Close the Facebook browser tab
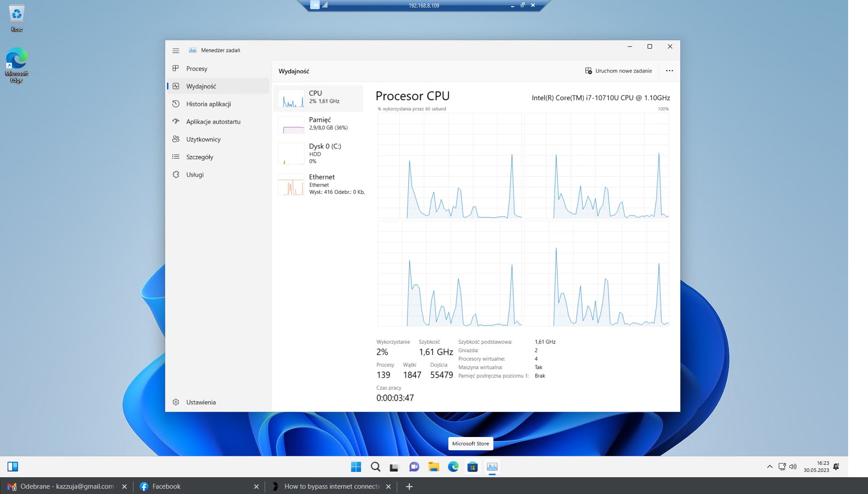868x494 pixels. (x=256, y=486)
